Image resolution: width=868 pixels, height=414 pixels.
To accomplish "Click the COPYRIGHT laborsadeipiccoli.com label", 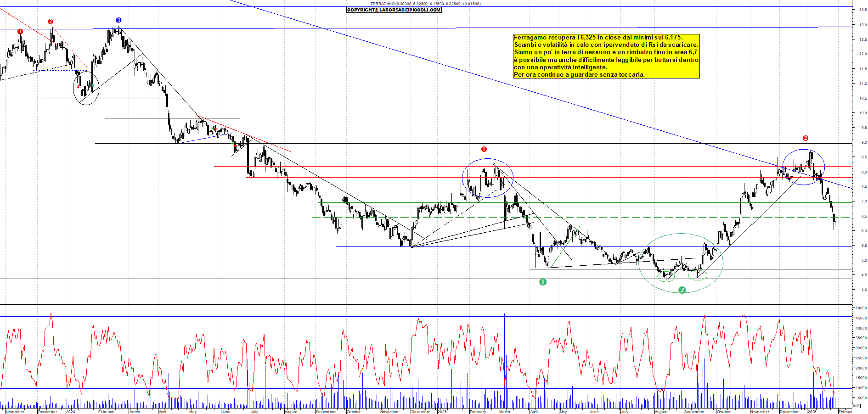I will pyautogui.click(x=394, y=10).
